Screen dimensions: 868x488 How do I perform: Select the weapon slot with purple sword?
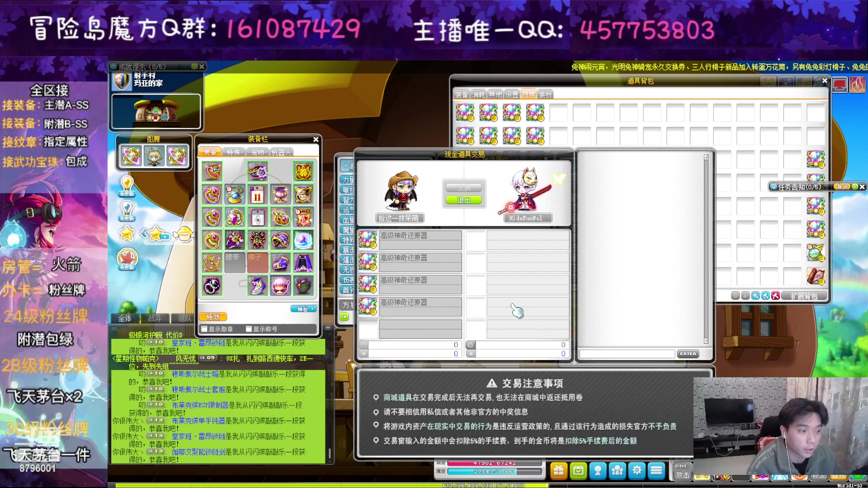pyautogui.click(x=235, y=240)
